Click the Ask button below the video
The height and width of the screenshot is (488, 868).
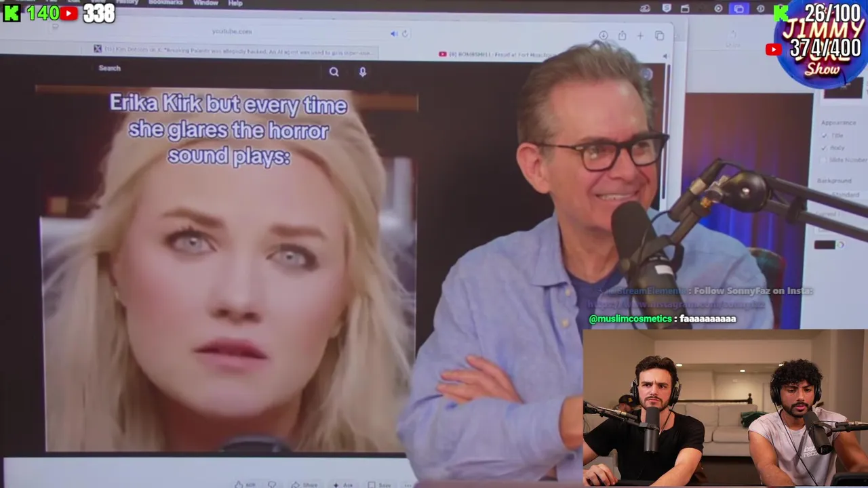pos(343,485)
